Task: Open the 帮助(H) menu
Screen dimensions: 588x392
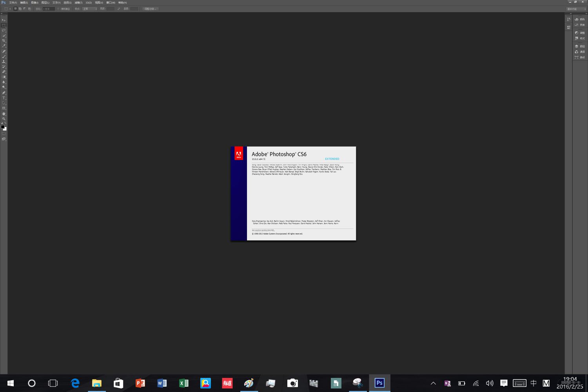Action: 123,3
